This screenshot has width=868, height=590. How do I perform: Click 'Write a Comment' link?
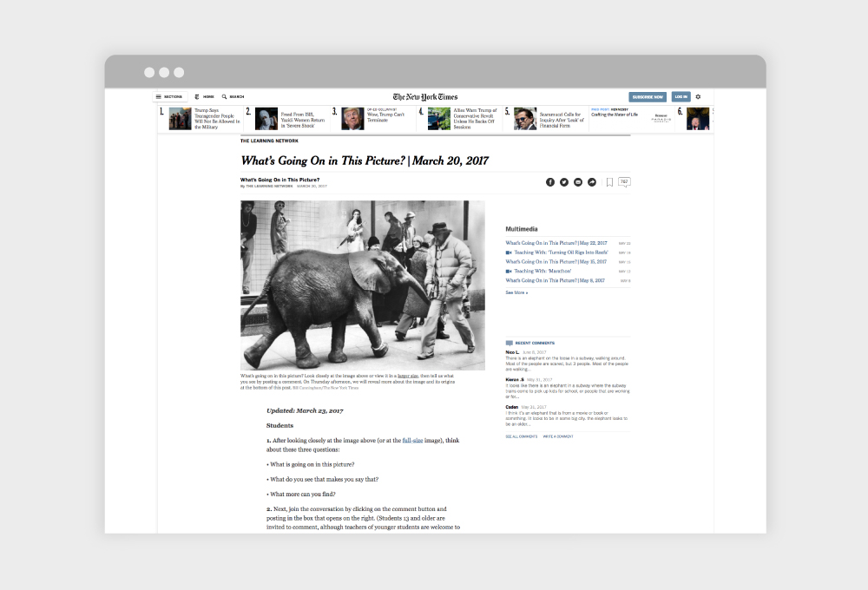click(x=558, y=436)
